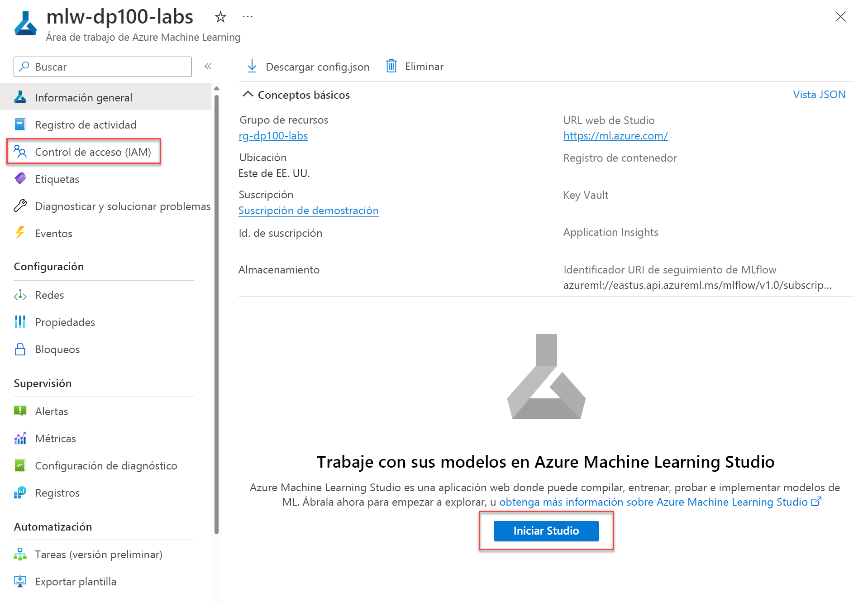Screen dimensions: 868x603
Task: Open the rg-dp100-labs resource group link
Action: (273, 135)
